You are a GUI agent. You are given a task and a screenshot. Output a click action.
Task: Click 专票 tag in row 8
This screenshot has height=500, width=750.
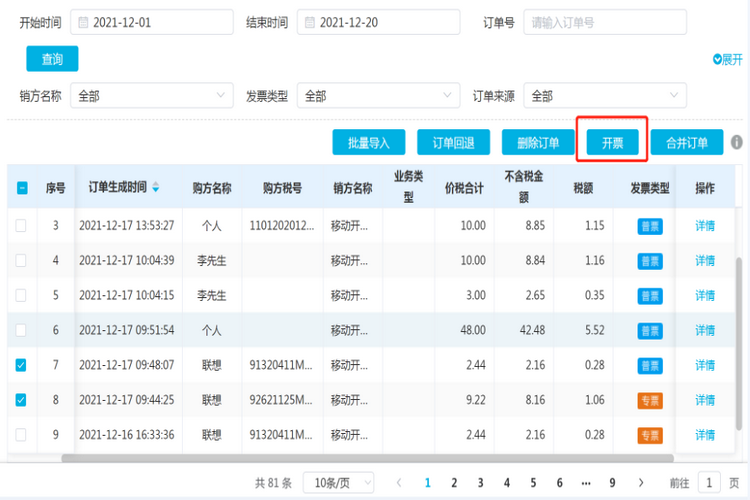[x=650, y=400]
